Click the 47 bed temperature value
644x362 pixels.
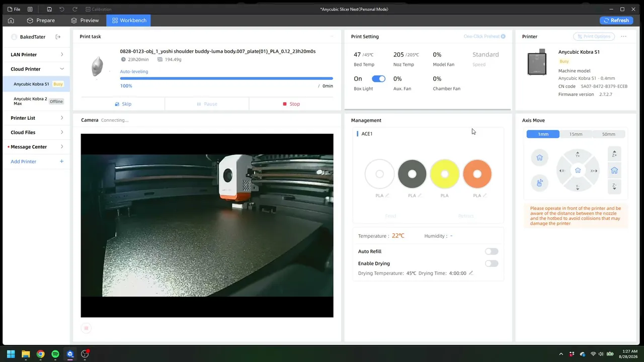click(x=357, y=54)
